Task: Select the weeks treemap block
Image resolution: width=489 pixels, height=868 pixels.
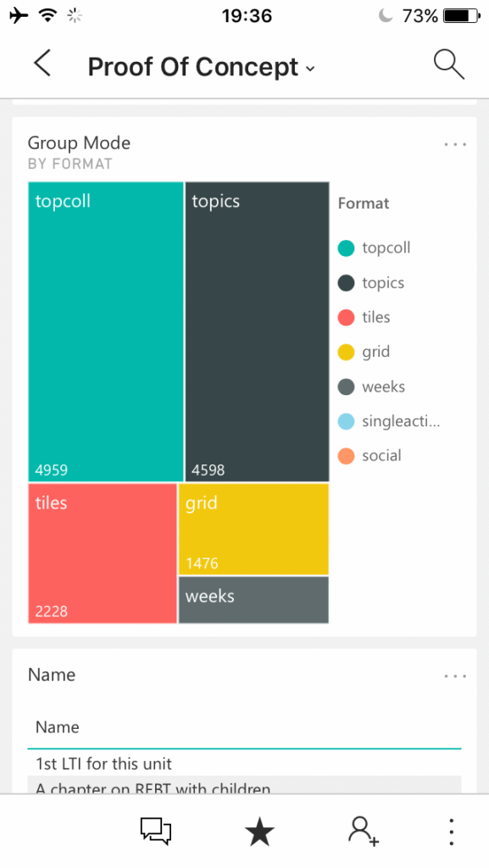Action: [x=254, y=600]
